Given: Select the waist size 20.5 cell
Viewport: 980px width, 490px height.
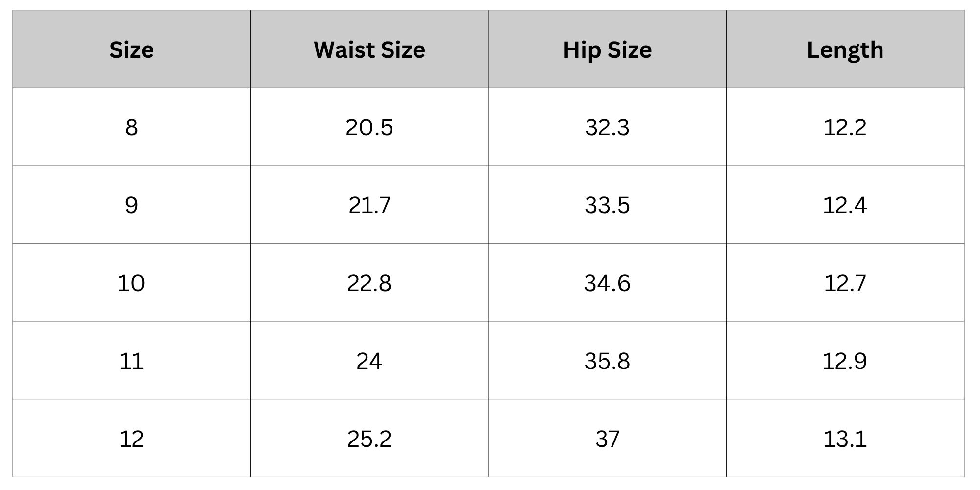Looking at the screenshot, I should point(369,127).
